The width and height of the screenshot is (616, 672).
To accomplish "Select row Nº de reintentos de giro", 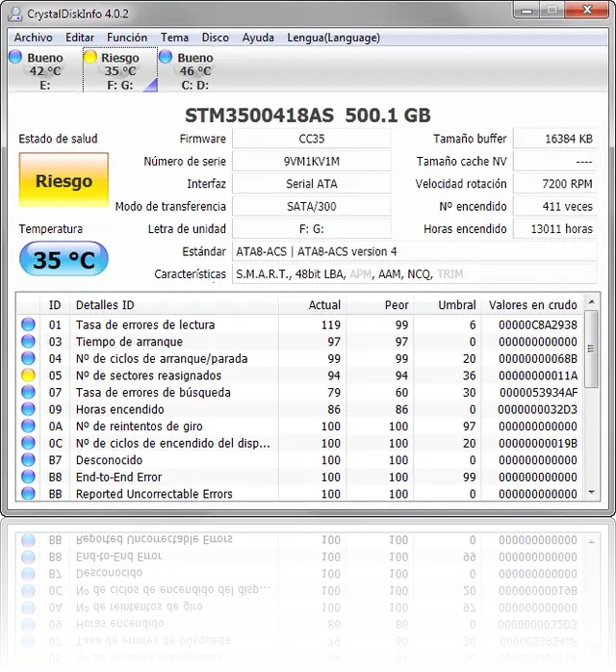I will [299, 426].
